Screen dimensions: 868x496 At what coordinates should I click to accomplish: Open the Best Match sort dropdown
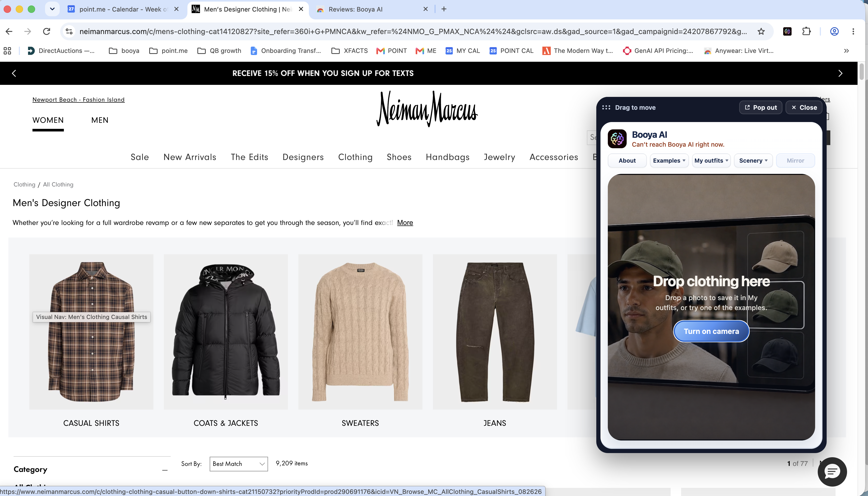pos(239,464)
